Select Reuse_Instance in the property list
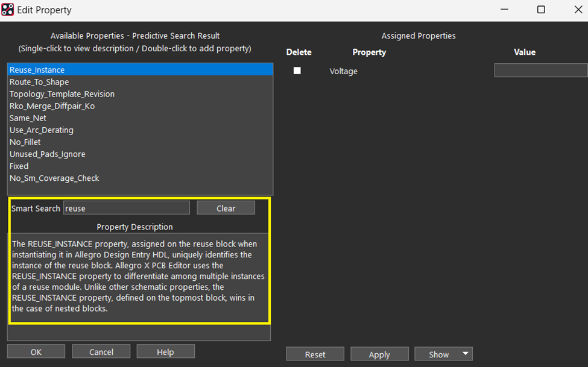The width and height of the screenshot is (588, 367). click(x=37, y=70)
